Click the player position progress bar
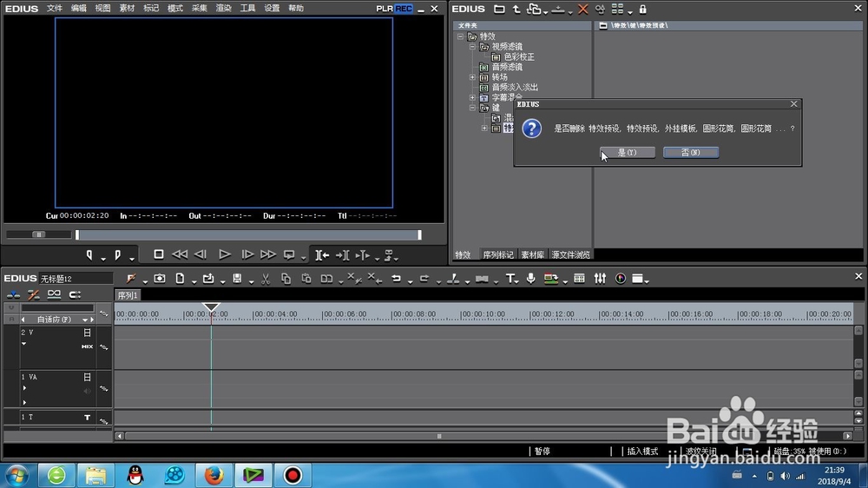 (248, 234)
